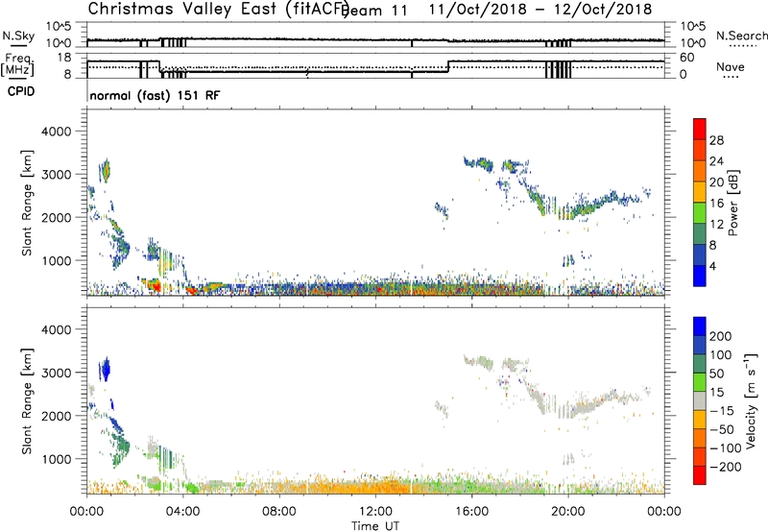Click the '4' tick on Power colorbar

(713, 266)
